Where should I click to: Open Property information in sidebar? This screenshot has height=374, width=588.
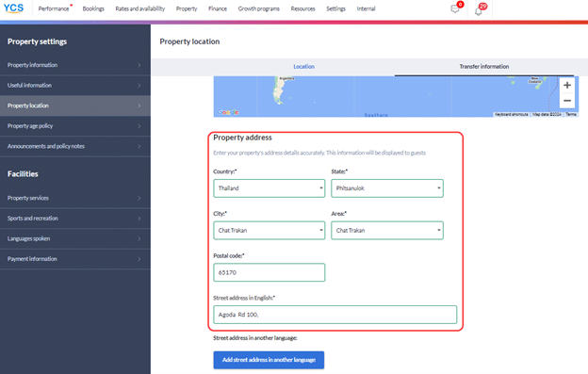(75, 65)
